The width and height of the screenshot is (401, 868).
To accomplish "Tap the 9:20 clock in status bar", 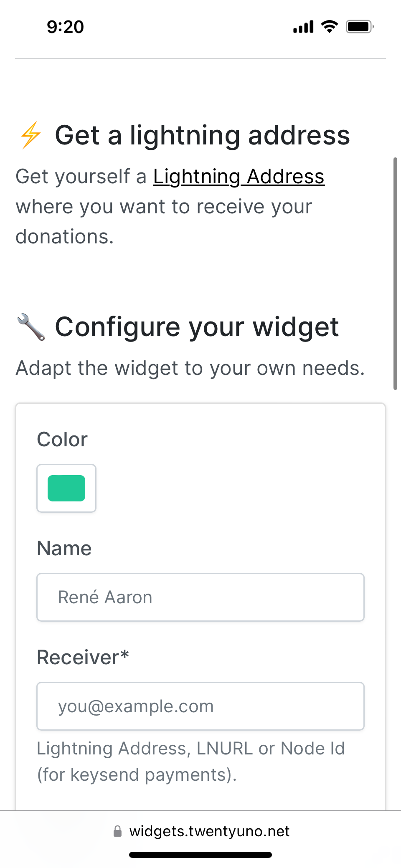I will tap(65, 27).
